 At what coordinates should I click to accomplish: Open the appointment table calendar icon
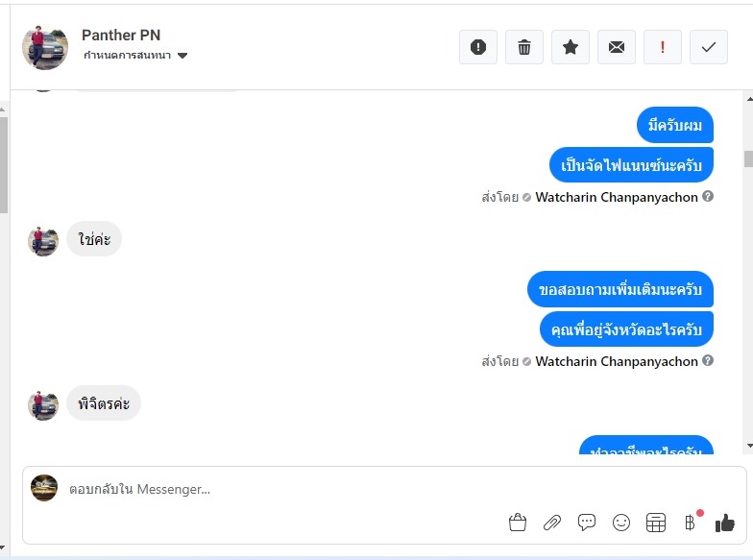(655, 523)
